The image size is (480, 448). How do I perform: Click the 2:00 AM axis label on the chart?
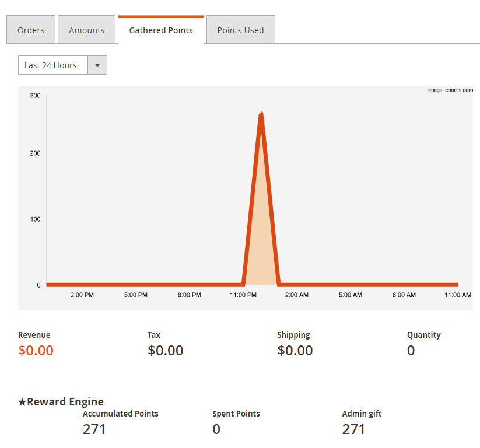(296, 295)
